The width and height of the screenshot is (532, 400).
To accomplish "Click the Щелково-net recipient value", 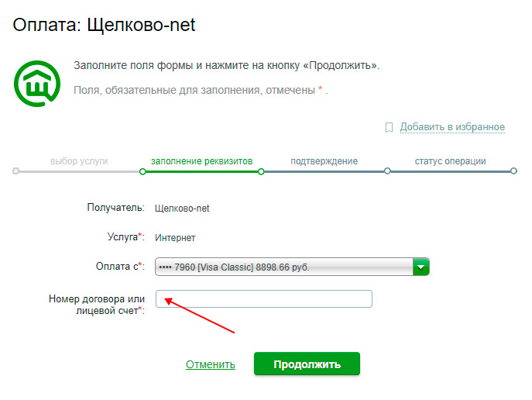I will [182, 209].
